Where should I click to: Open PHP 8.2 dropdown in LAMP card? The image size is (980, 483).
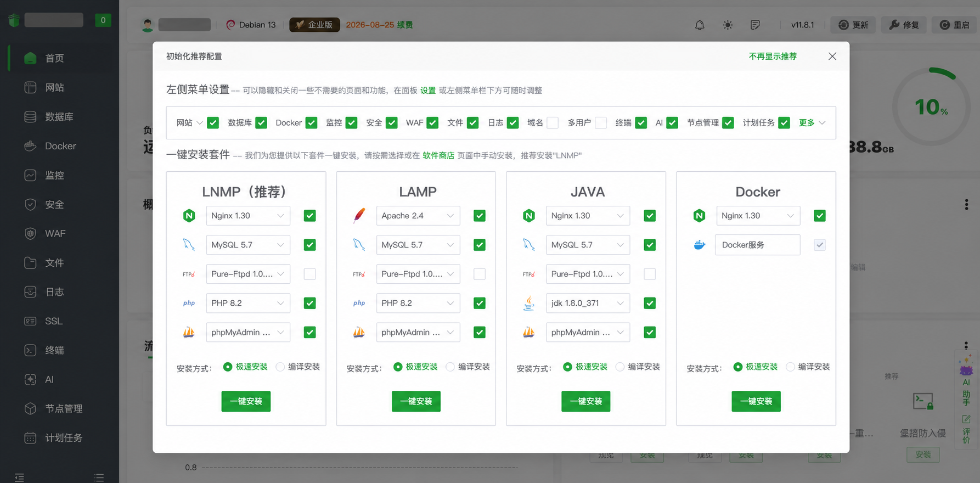418,303
